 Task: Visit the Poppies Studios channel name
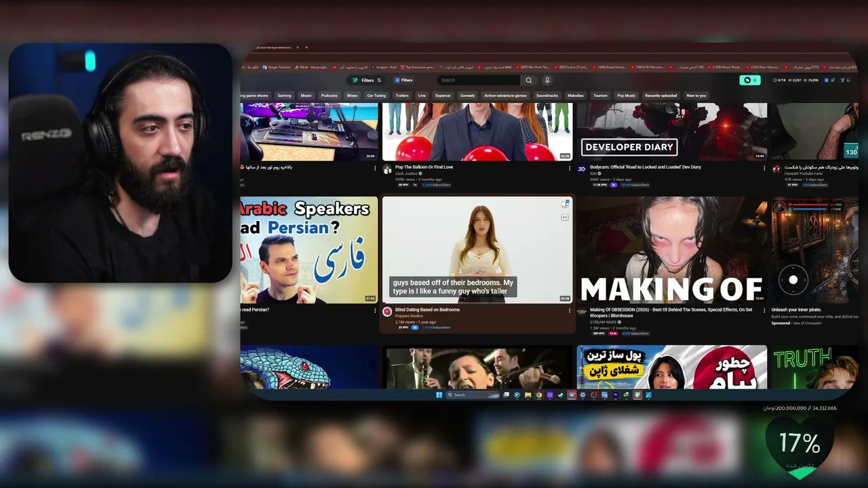[409, 316]
